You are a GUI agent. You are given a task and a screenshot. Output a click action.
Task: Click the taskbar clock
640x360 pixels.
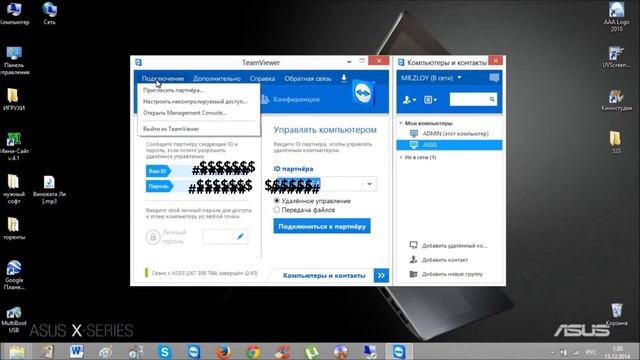tap(618, 352)
